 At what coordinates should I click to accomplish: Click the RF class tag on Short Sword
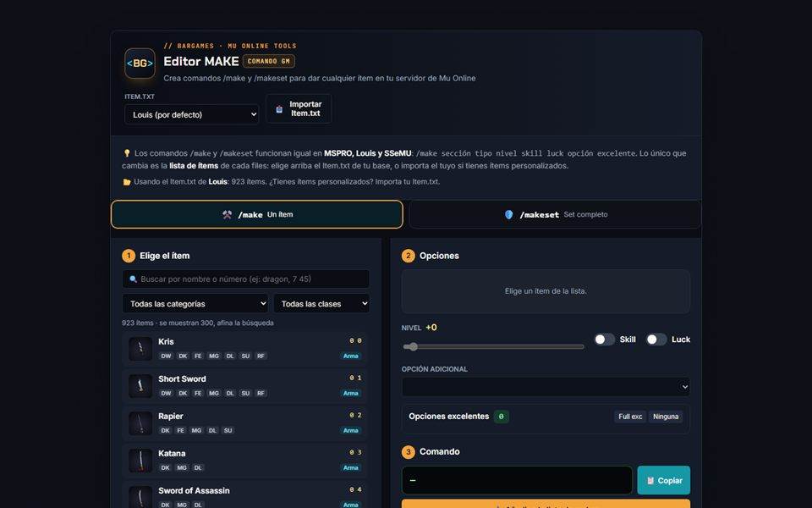click(261, 394)
